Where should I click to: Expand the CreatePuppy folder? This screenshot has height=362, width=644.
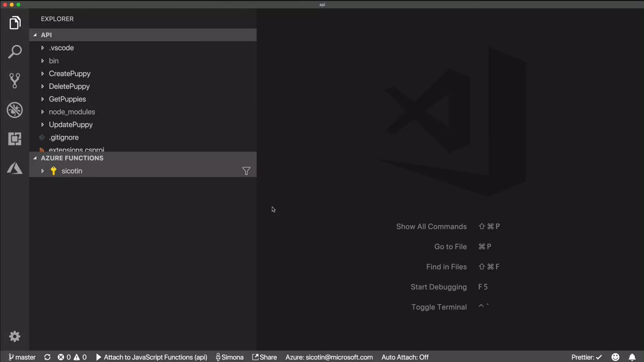tap(69, 74)
